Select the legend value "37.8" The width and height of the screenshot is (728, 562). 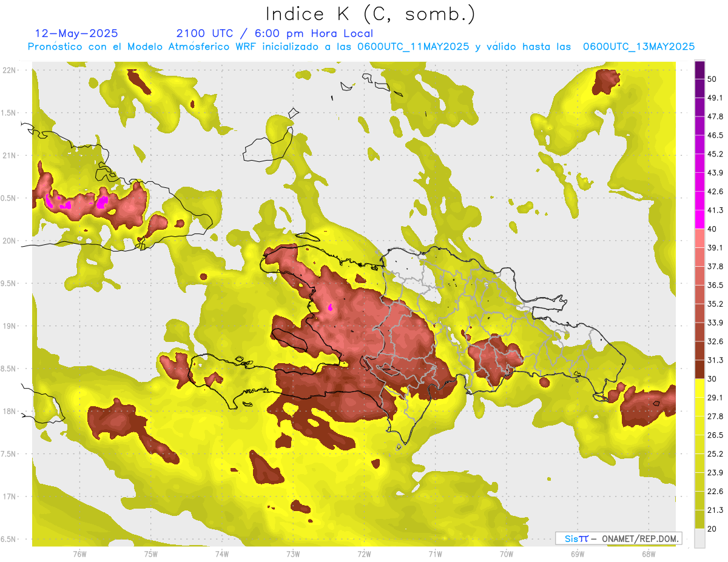(x=715, y=266)
